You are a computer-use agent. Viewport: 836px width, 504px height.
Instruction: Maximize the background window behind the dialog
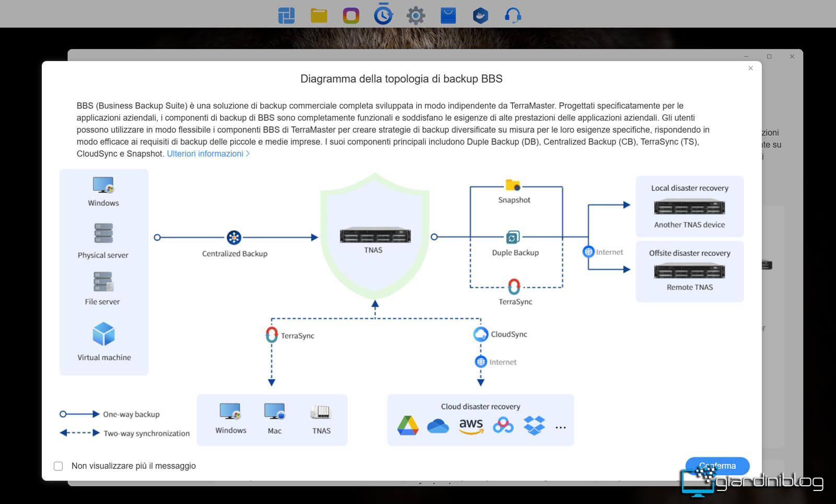point(769,56)
